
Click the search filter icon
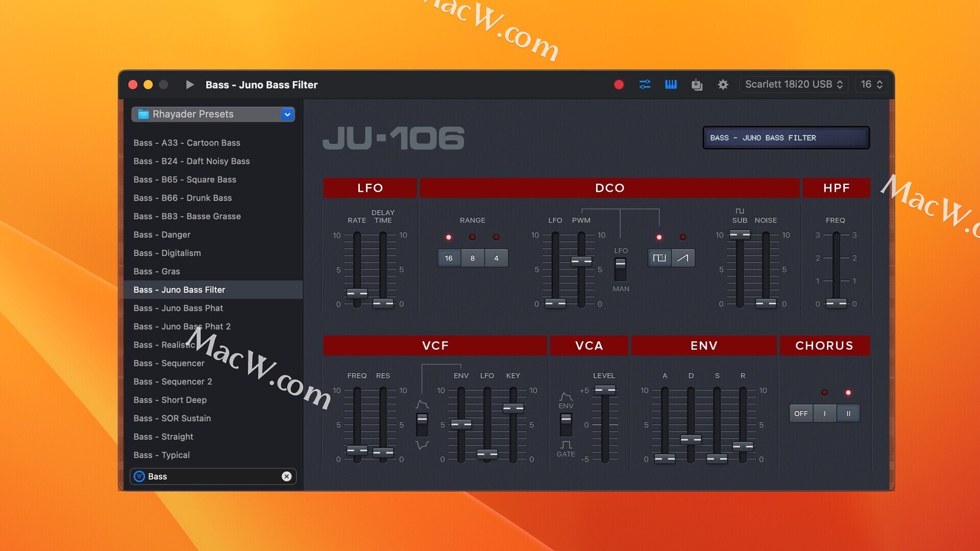coord(139,477)
